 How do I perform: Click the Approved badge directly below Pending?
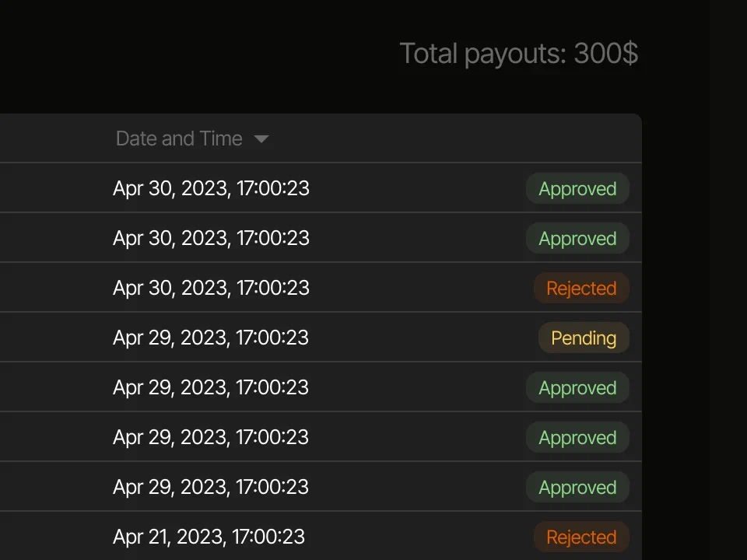tap(577, 388)
